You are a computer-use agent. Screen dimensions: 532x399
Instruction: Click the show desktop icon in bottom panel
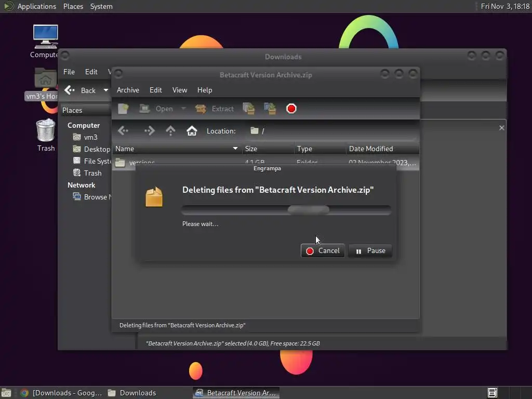(x=6, y=393)
